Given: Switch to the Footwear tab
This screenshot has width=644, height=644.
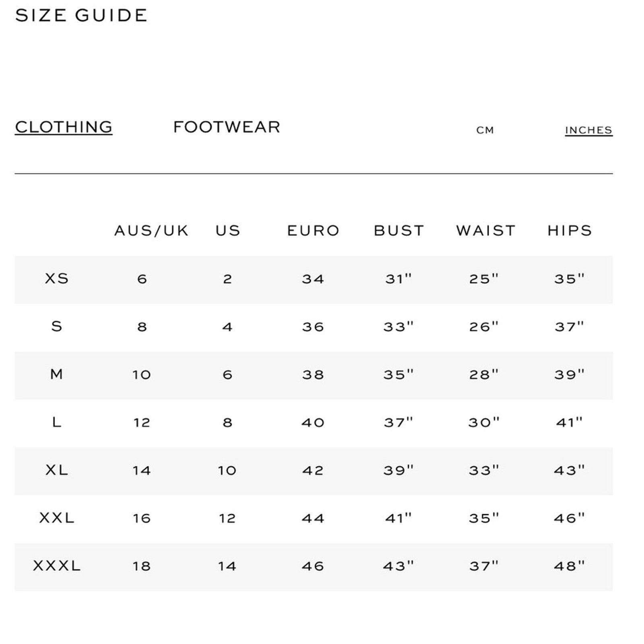Looking at the screenshot, I should pyautogui.click(x=227, y=127).
